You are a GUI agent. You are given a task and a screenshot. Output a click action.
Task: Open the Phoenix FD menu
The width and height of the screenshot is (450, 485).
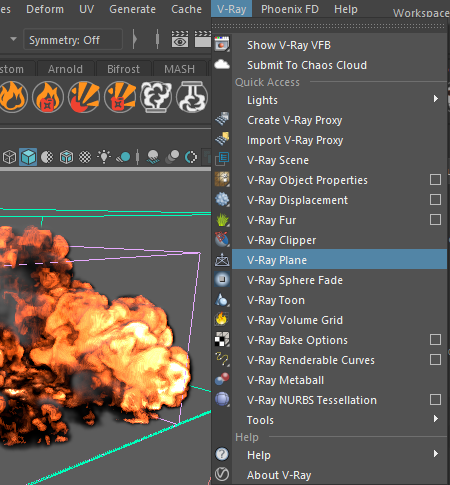(x=290, y=9)
